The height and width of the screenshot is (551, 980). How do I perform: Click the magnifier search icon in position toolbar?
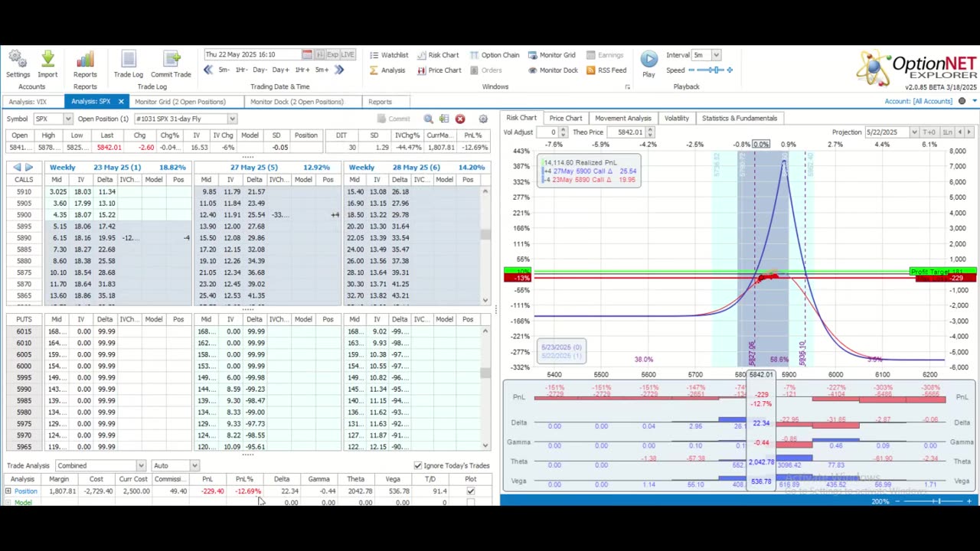click(x=429, y=119)
